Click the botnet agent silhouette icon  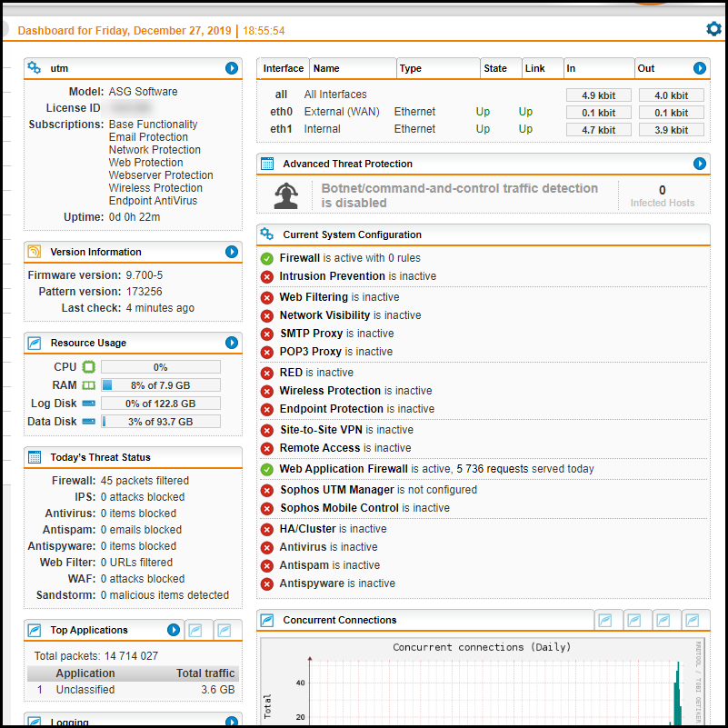pyautogui.click(x=286, y=195)
